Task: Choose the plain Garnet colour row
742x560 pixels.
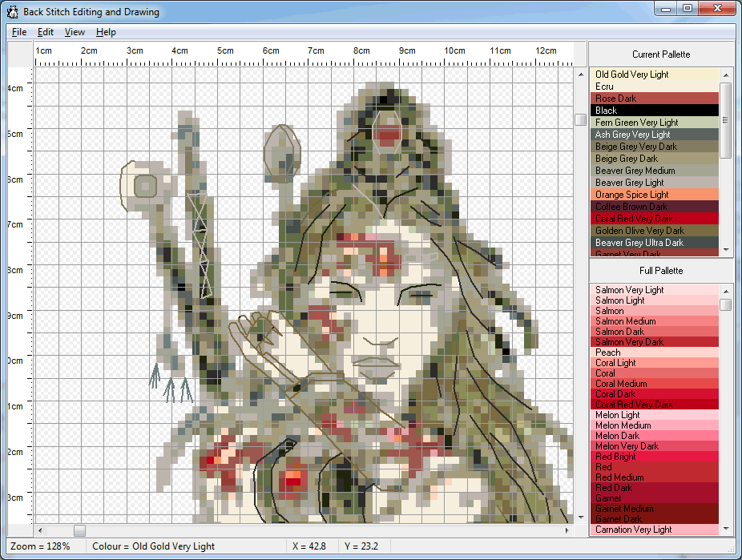Action: point(655,498)
